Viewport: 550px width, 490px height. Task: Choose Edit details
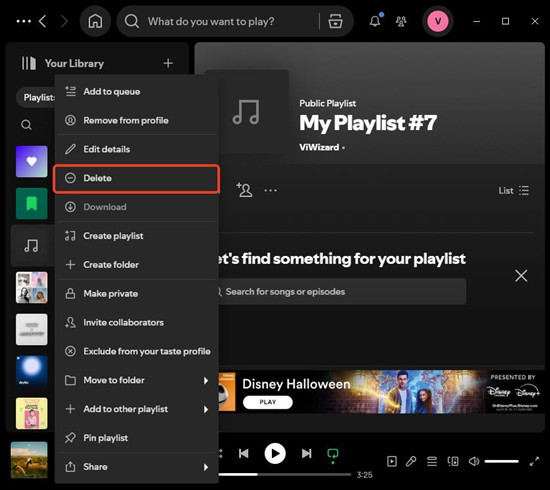tap(137, 149)
